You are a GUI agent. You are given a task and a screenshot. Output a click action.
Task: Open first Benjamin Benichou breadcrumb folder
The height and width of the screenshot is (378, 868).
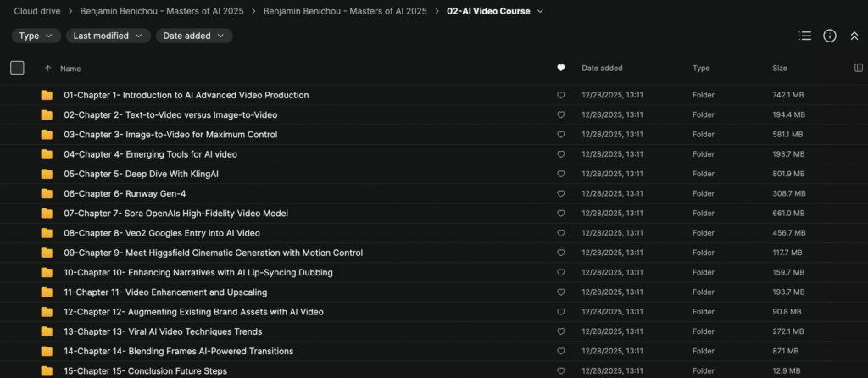pyautogui.click(x=162, y=11)
